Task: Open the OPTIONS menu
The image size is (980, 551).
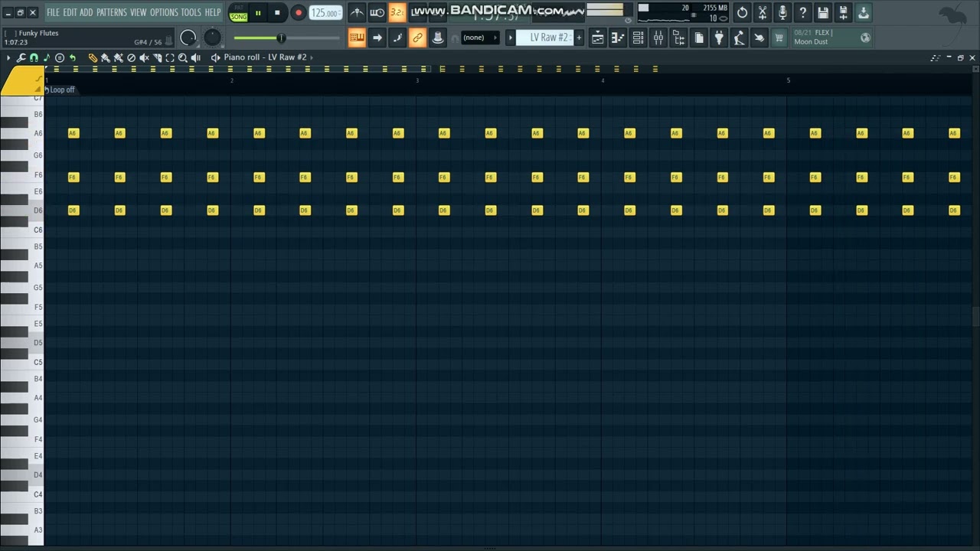Action: [x=164, y=12]
